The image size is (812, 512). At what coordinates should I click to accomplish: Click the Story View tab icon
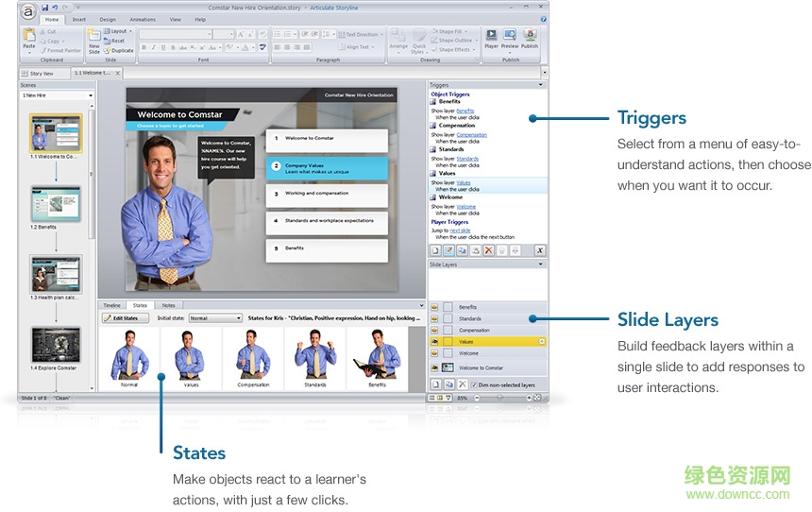[37, 73]
